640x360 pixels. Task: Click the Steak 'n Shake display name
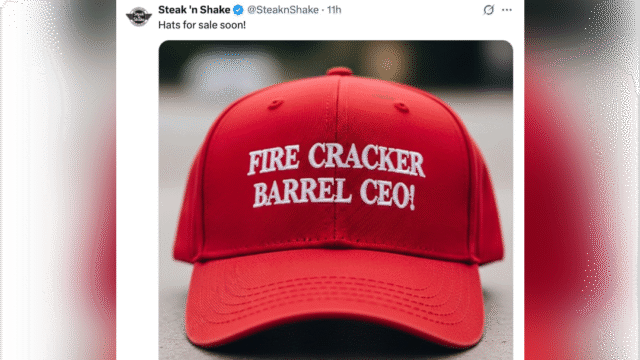(x=194, y=10)
